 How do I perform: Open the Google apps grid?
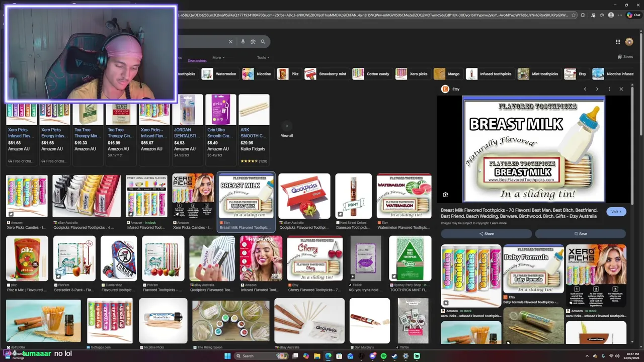[x=618, y=42]
